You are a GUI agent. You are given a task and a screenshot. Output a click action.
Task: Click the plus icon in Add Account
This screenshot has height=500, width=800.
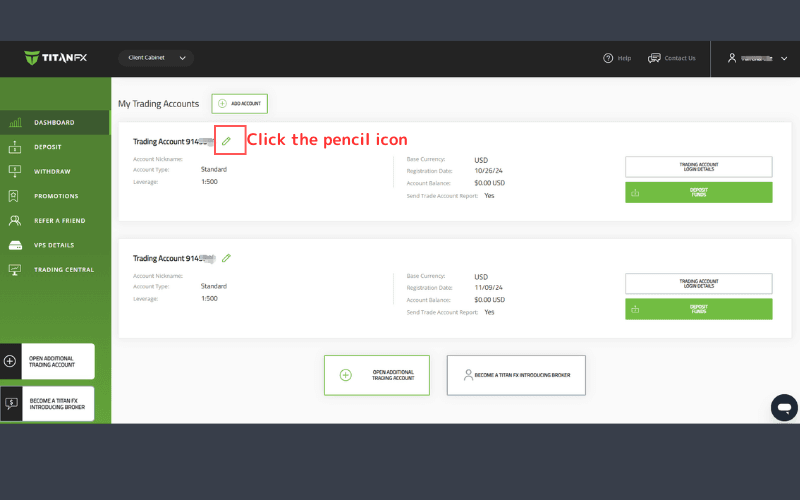(222, 103)
